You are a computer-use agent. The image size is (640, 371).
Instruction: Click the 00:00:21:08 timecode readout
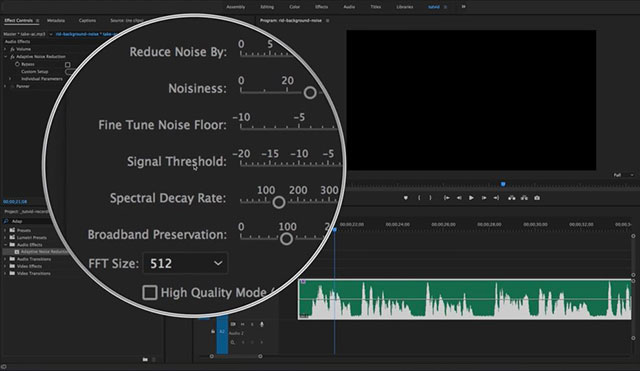[x=15, y=202]
